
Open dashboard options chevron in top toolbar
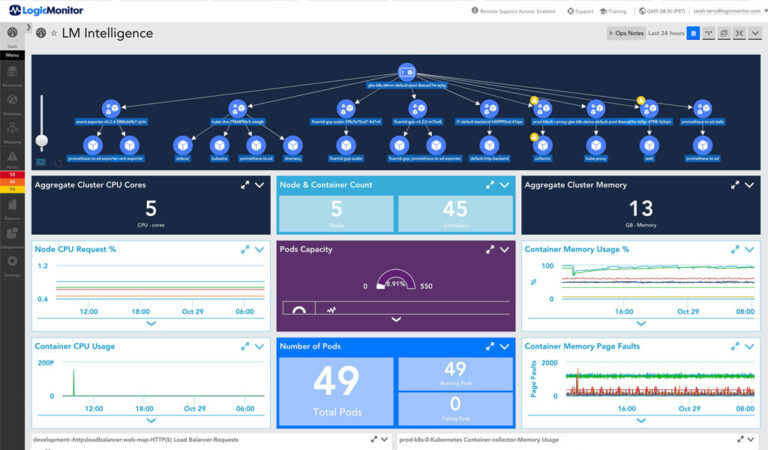click(755, 33)
